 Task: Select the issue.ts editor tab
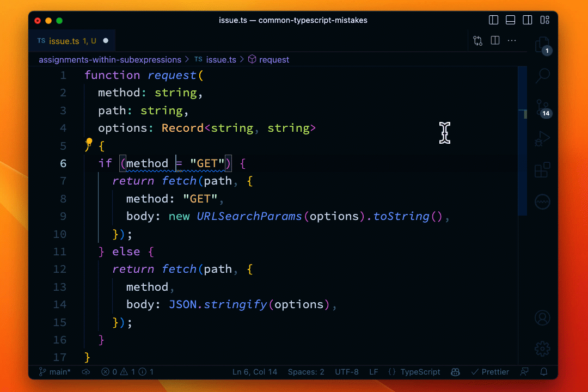[64, 41]
